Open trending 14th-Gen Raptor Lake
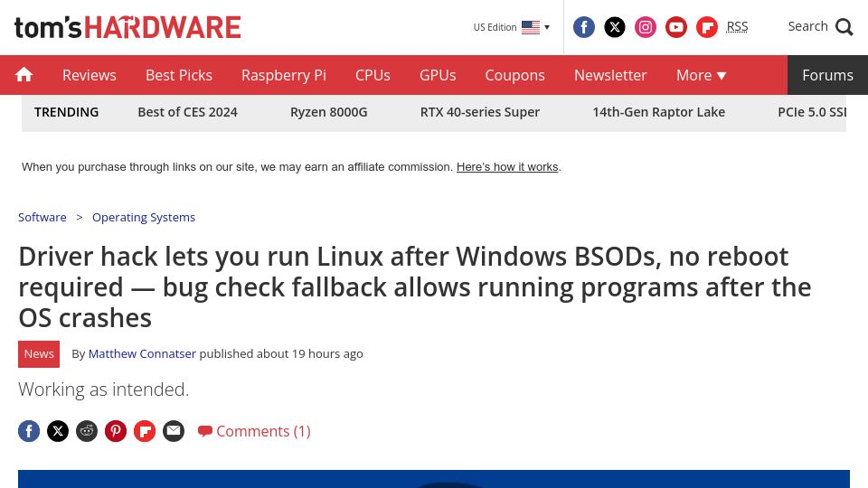The image size is (868, 488). point(659,112)
